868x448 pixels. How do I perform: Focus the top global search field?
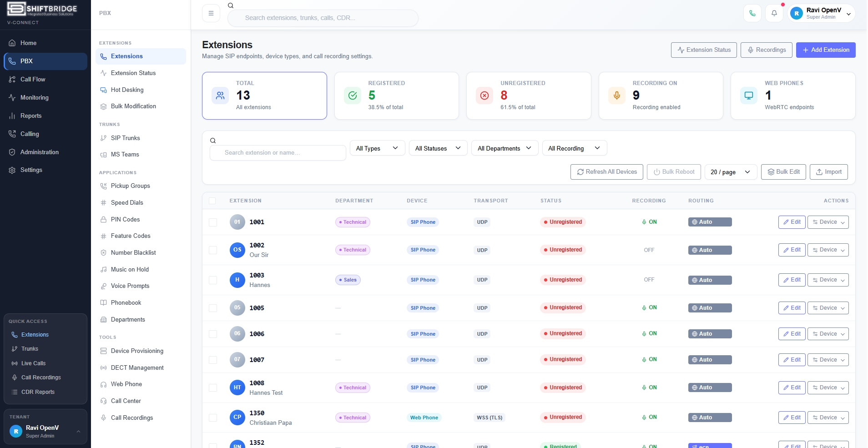coord(323,18)
